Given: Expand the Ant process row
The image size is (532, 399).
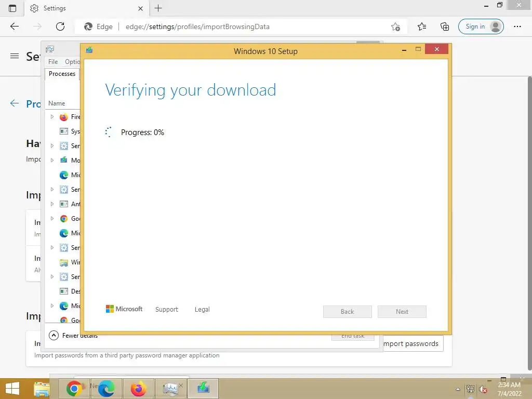Looking at the screenshot, I should (x=52, y=204).
